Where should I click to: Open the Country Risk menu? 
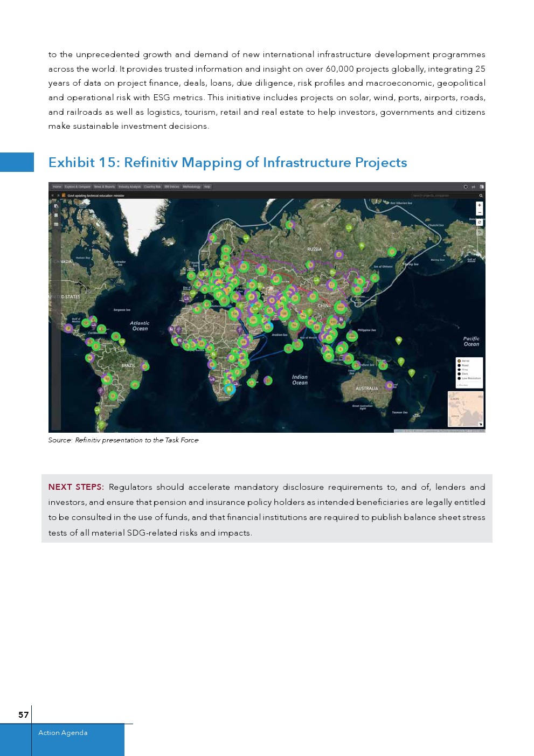(152, 187)
